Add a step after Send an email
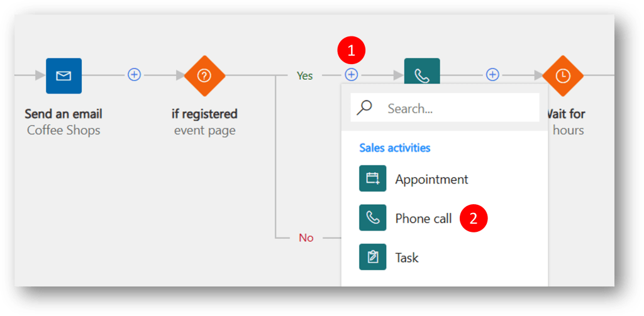 (x=134, y=75)
